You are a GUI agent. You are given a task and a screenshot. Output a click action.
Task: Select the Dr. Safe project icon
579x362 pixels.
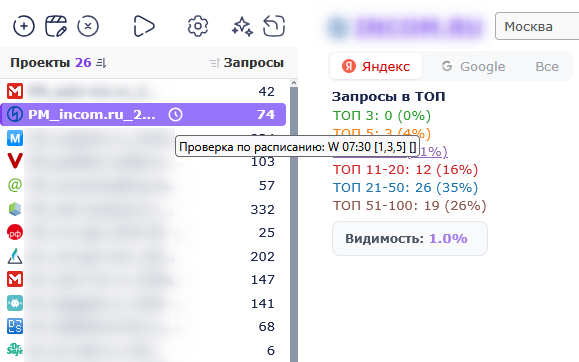[x=15, y=349]
